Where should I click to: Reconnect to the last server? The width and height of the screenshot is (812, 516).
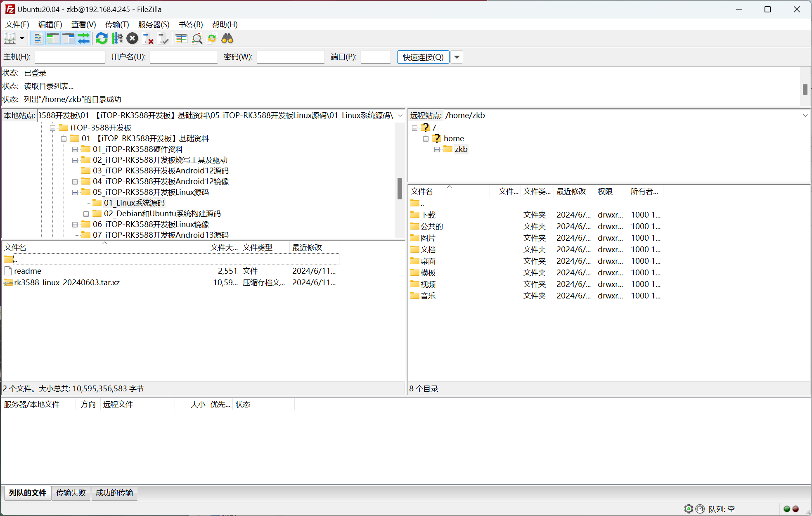tap(163, 39)
